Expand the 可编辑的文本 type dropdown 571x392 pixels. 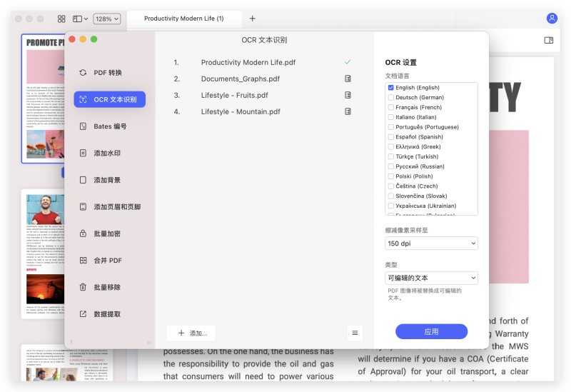tap(431, 278)
